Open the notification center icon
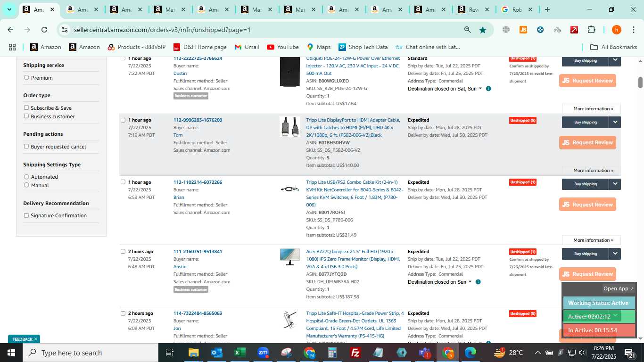 click(630, 353)
